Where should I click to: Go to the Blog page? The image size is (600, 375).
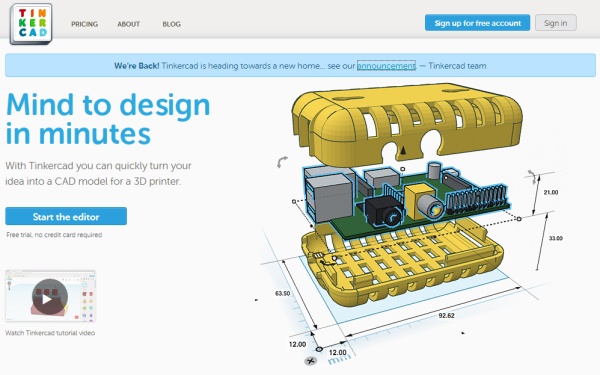click(171, 24)
